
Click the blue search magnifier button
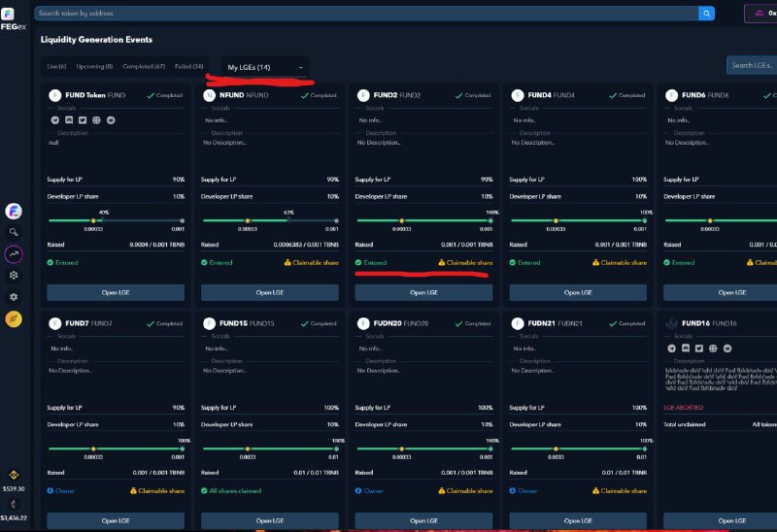pos(706,14)
